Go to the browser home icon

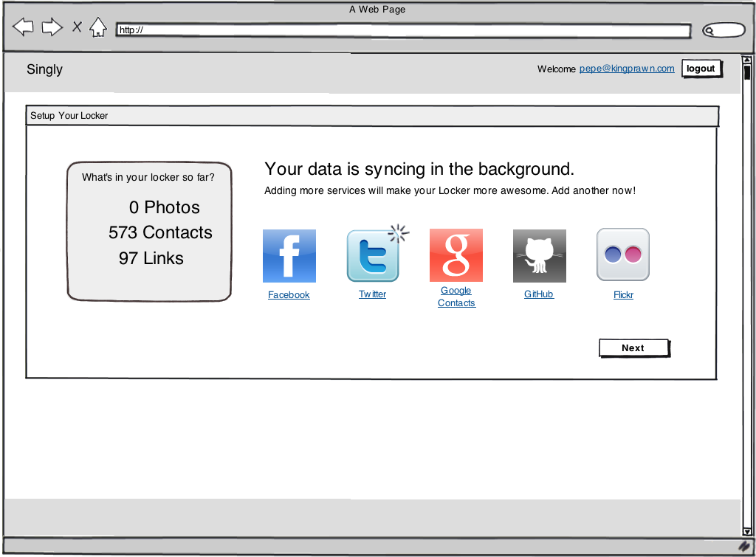(x=98, y=27)
